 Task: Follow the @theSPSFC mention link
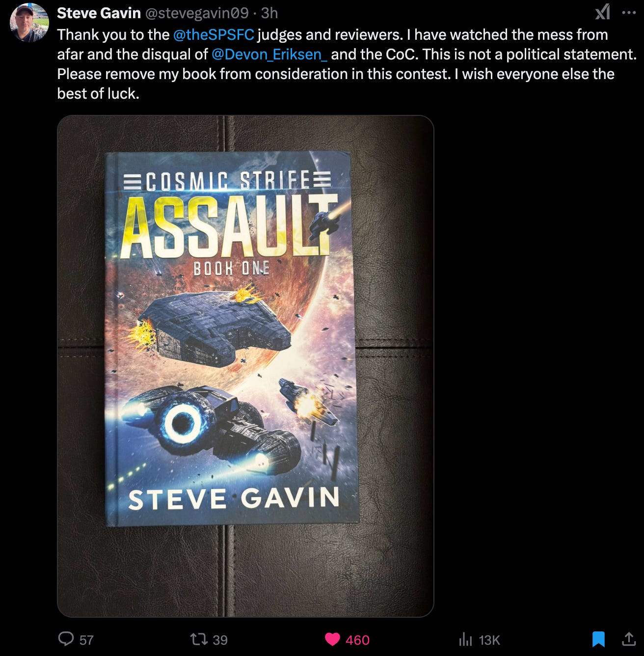tap(214, 34)
